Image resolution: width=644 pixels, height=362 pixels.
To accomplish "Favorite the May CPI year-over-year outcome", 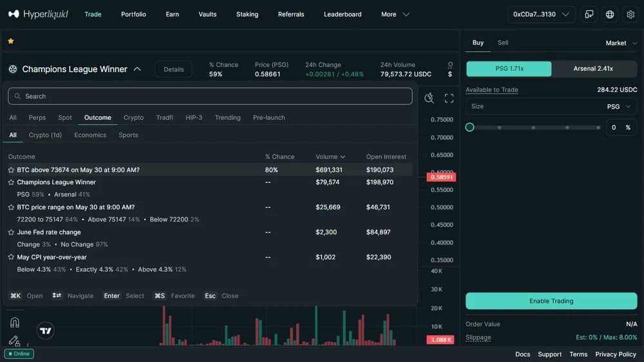I will coord(11,257).
